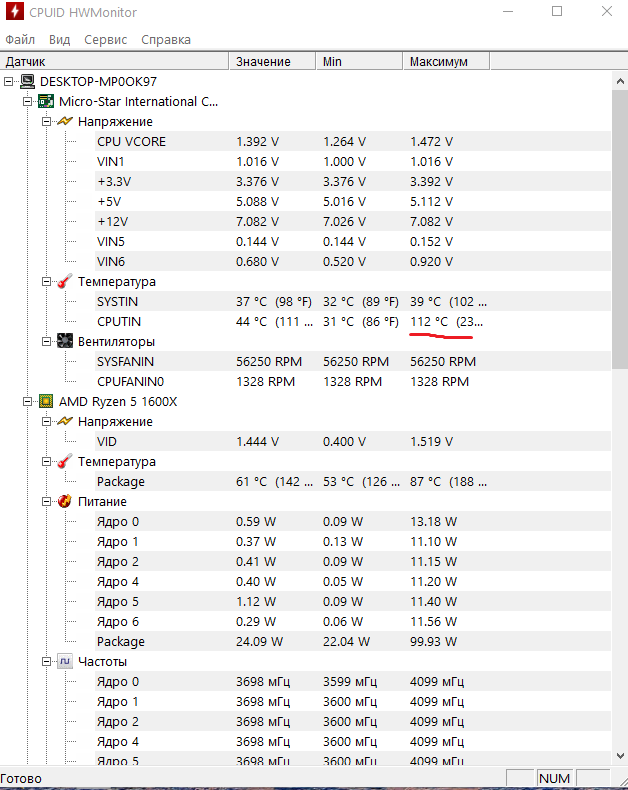Screen dimensions: 628x790
Task: Click the HWMonitor lightning icon in title bar
Action: [x=13, y=12]
